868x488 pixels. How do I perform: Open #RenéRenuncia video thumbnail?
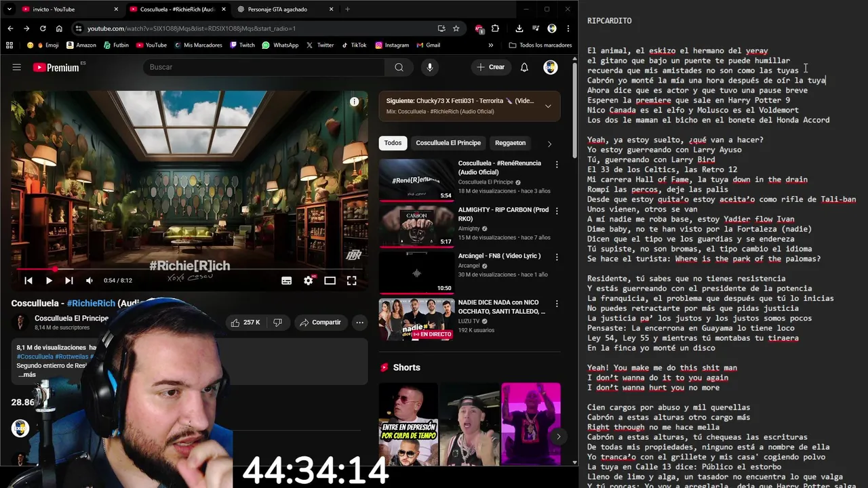click(x=416, y=180)
